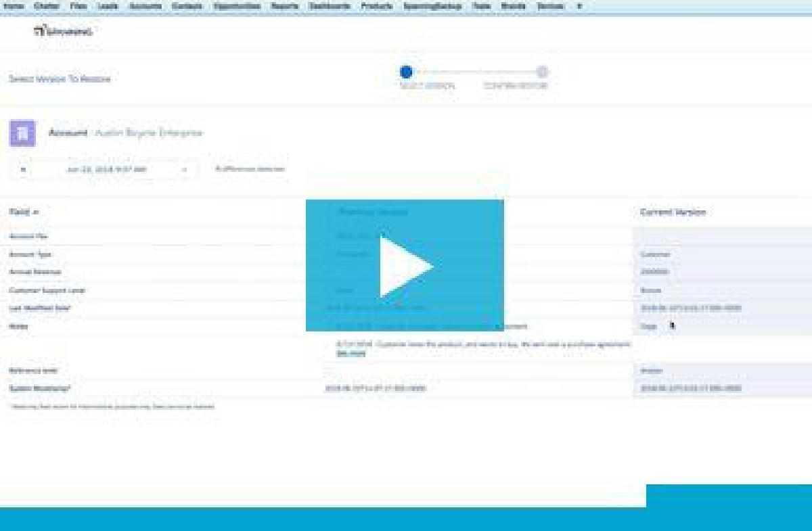Screen dimensions: 812x531
Task: Click the grey Confirm Restore step circle
Action: pyautogui.click(x=542, y=72)
